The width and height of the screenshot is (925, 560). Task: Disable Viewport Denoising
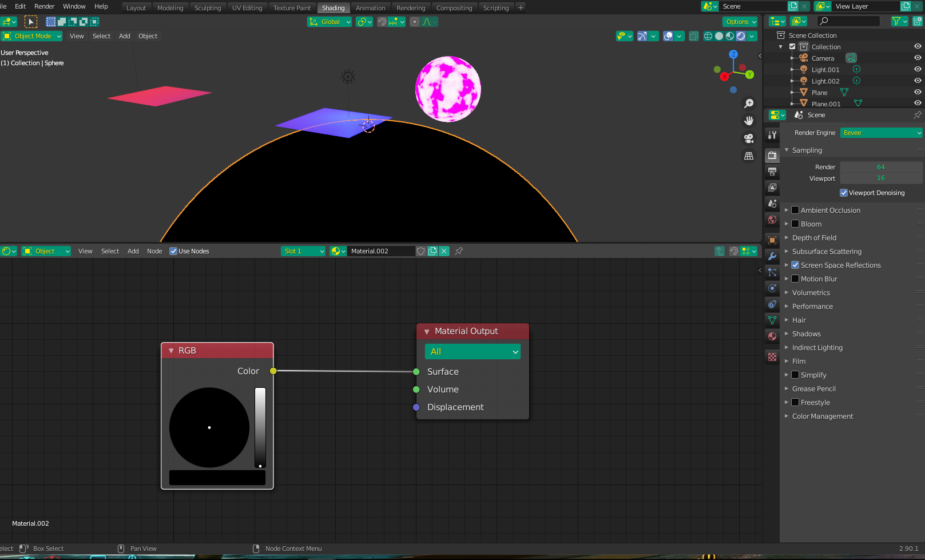coord(844,193)
